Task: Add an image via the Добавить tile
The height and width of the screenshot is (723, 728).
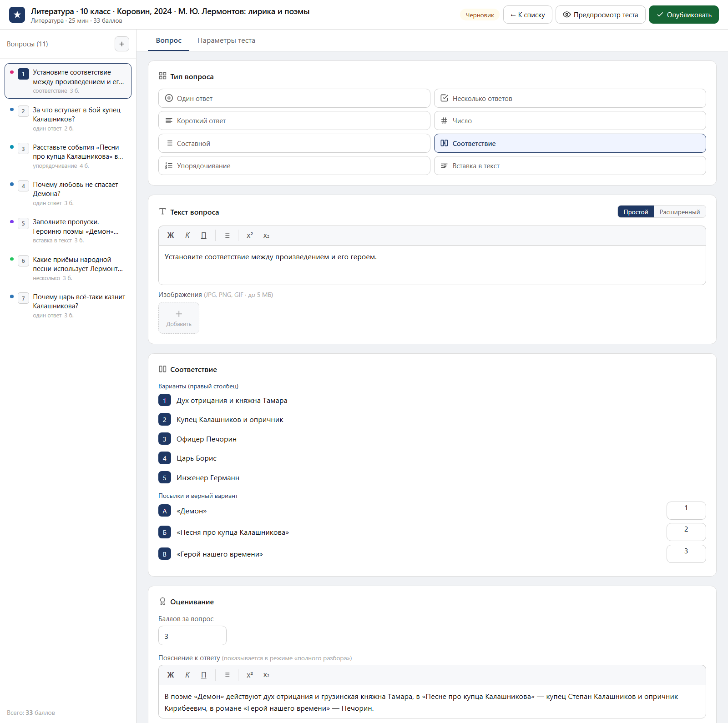Action: coord(179,318)
